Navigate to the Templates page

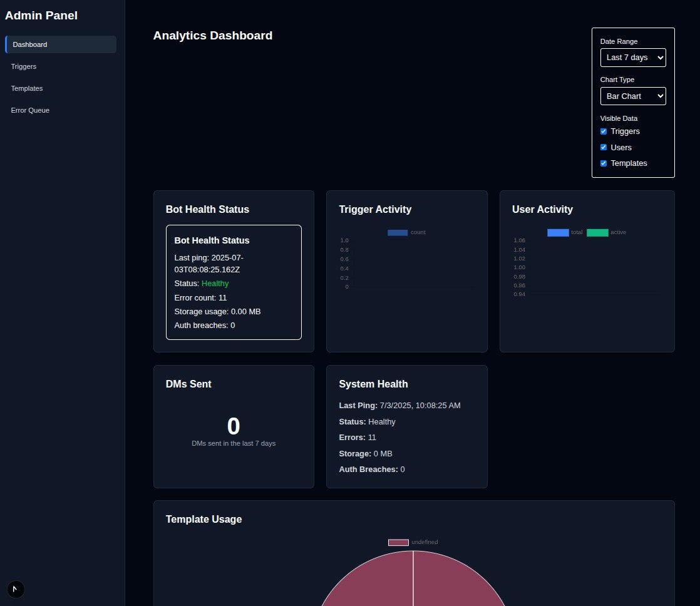point(27,88)
